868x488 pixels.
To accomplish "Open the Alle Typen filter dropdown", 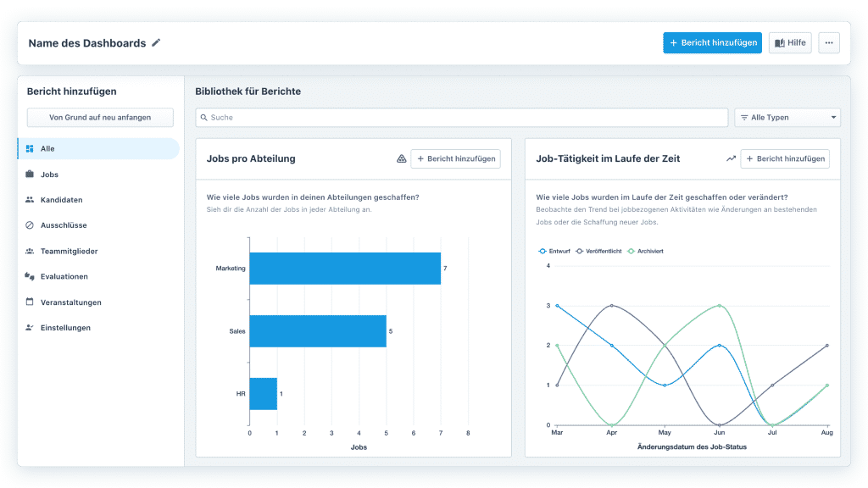I will (787, 118).
